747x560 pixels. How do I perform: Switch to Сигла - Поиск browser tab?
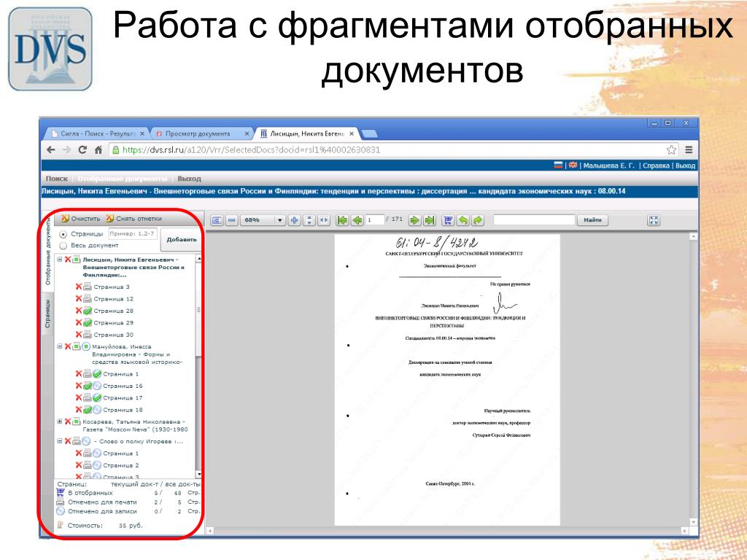98,134
